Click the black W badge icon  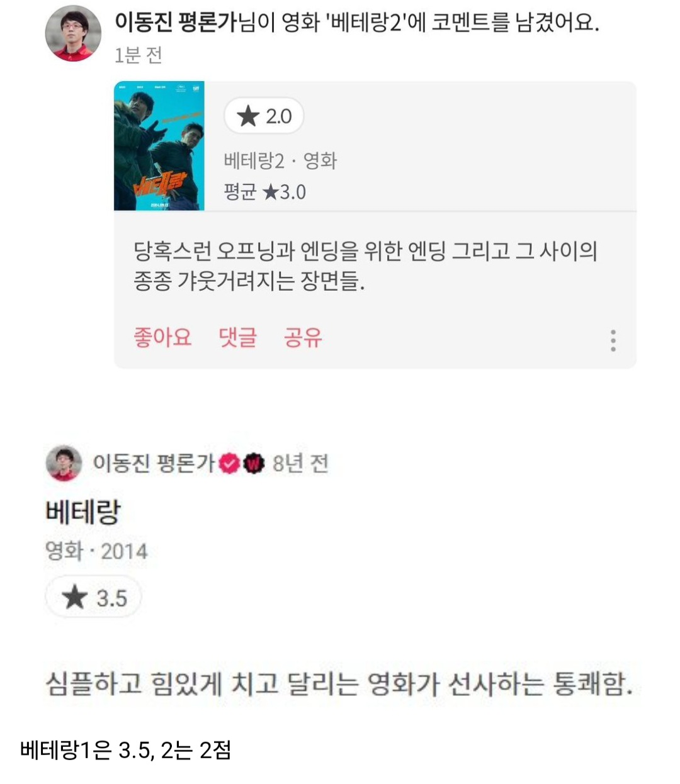tap(254, 464)
